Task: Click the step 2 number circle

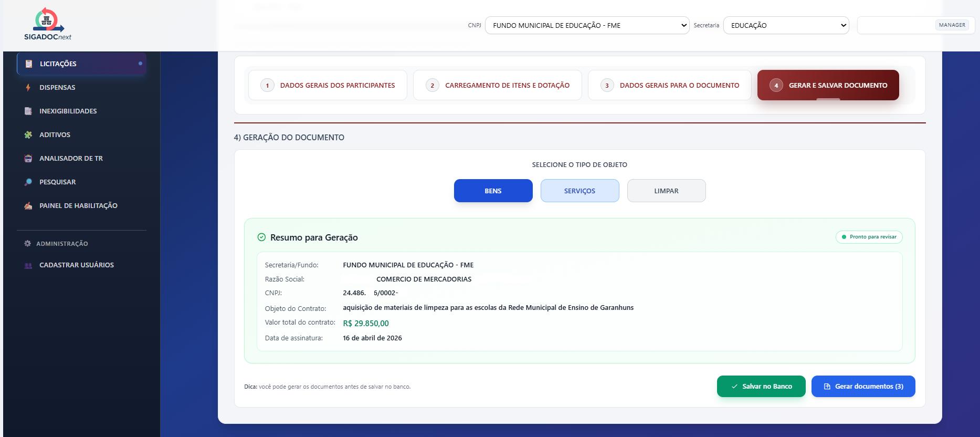Action: (x=432, y=86)
